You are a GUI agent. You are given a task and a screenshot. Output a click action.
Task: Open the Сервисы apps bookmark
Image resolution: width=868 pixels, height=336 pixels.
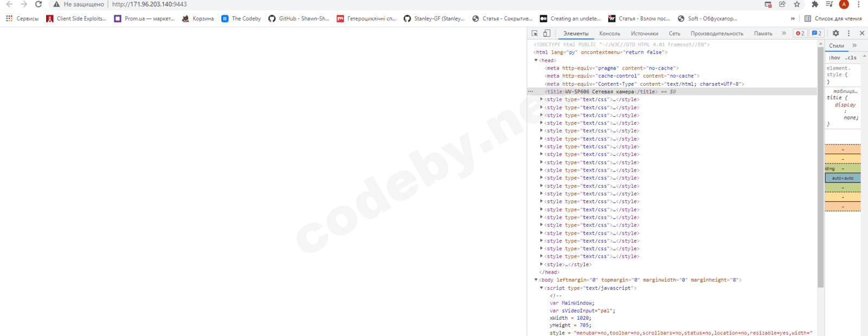tap(22, 18)
